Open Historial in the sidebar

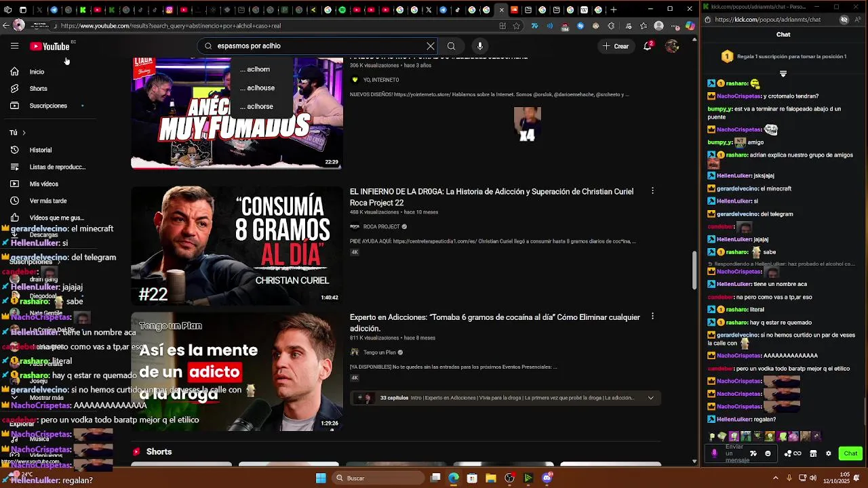tap(41, 150)
